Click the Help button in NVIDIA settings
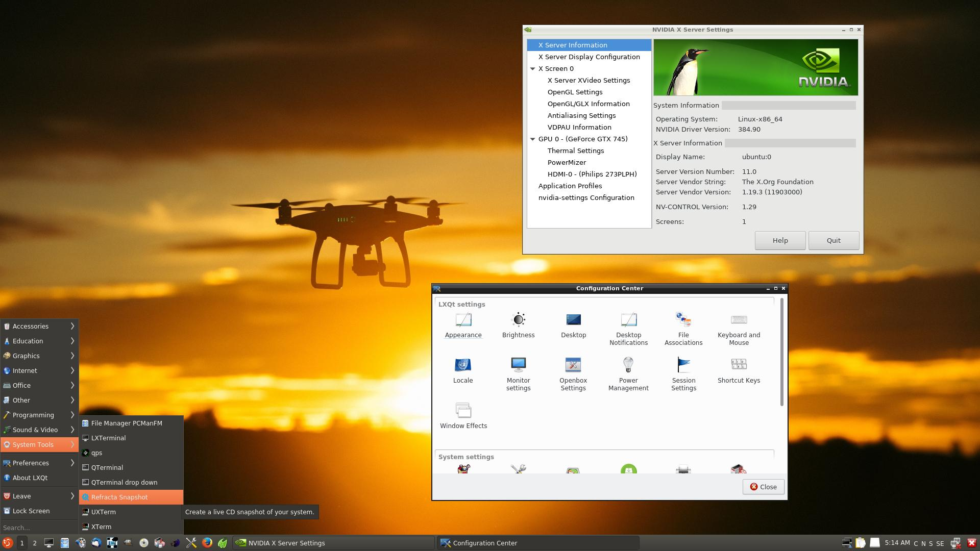 click(780, 240)
